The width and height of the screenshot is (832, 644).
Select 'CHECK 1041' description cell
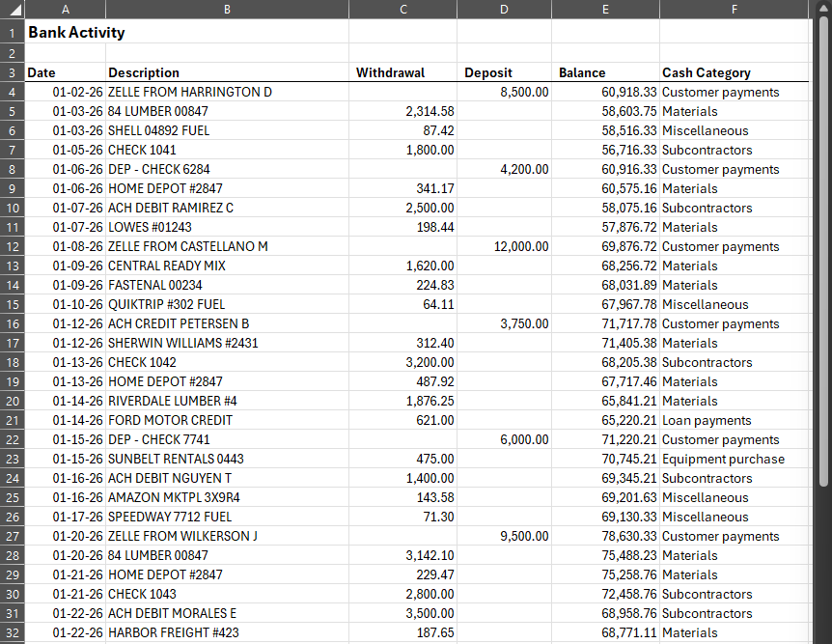pyautogui.click(x=227, y=151)
